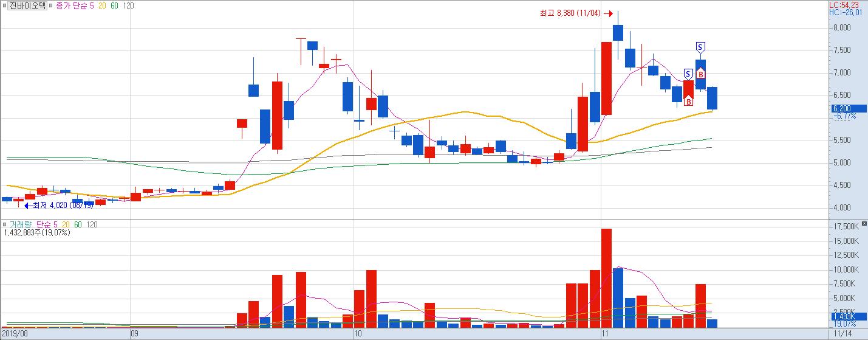The height and width of the screenshot is (340, 868).
Task: Select the price moving average 120 label
Action: pyautogui.click(x=128, y=5)
